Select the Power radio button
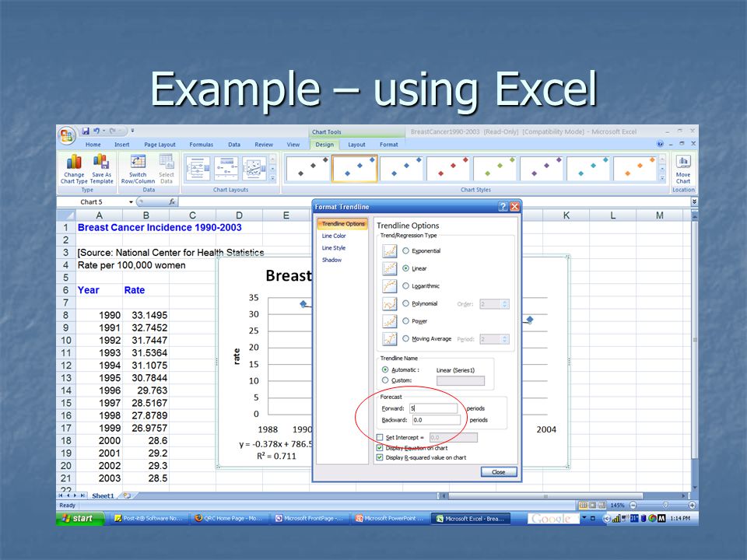Viewport: 747px width, 560px height. [x=406, y=321]
